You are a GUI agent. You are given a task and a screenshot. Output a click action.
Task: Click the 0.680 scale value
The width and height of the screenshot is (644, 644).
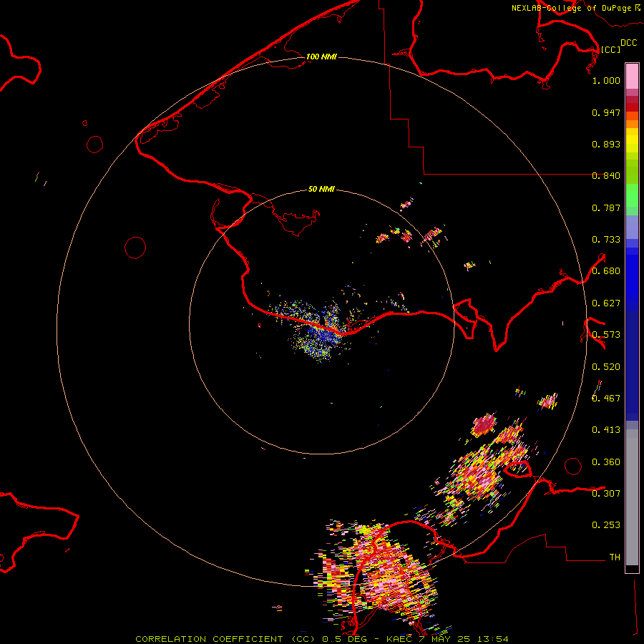click(x=606, y=271)
